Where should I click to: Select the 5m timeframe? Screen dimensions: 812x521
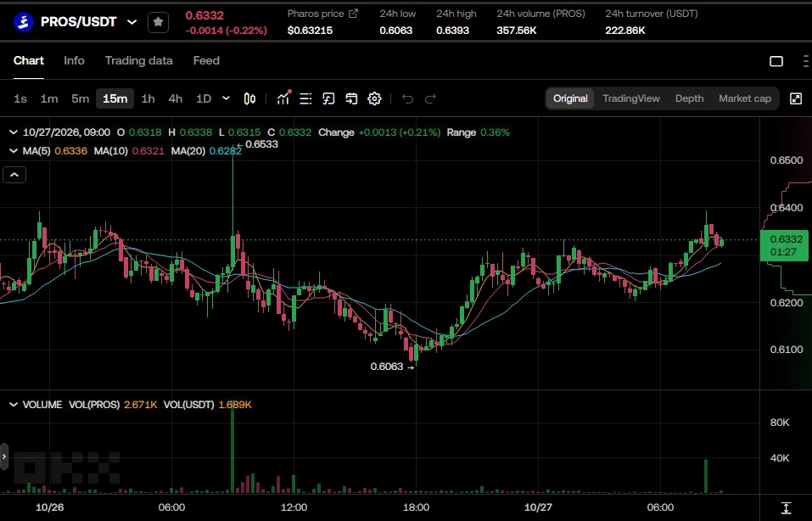coord(81,98)
